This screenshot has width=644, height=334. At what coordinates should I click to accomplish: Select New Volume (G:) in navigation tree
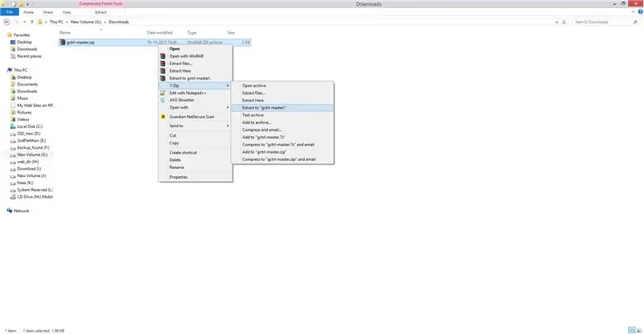[32, 155]
